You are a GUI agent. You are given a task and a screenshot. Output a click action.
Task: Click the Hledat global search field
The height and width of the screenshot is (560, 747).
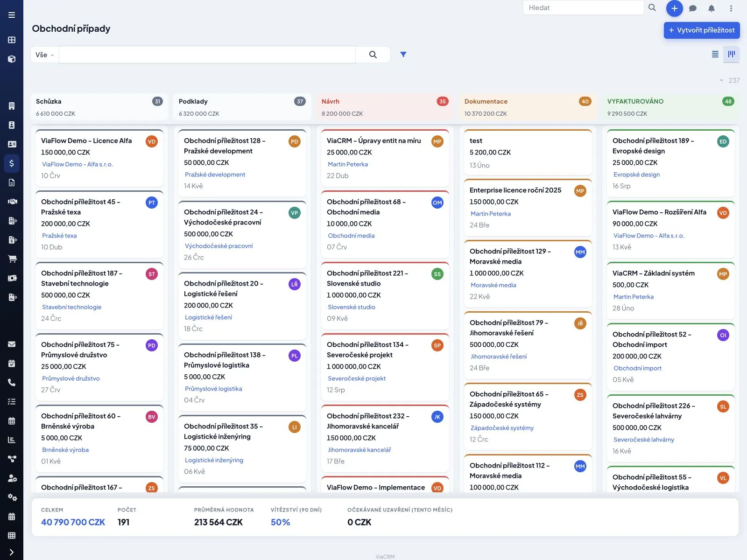point(584,8)
